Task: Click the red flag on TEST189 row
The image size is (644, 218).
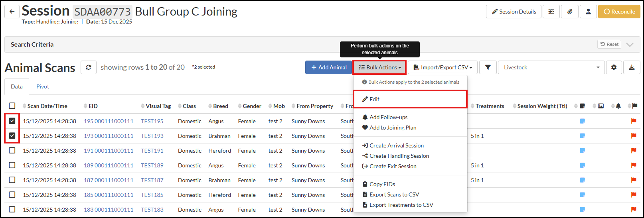Action: [633, 165]
